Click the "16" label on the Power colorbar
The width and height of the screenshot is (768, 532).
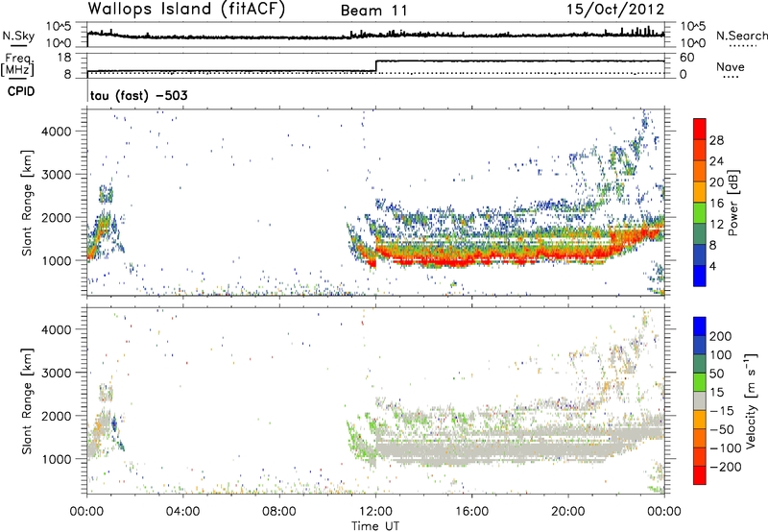pos(716,204)
